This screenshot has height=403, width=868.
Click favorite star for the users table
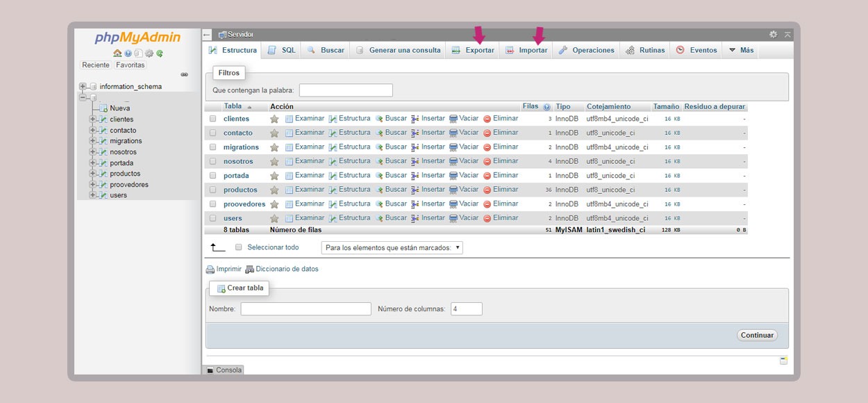274,218
